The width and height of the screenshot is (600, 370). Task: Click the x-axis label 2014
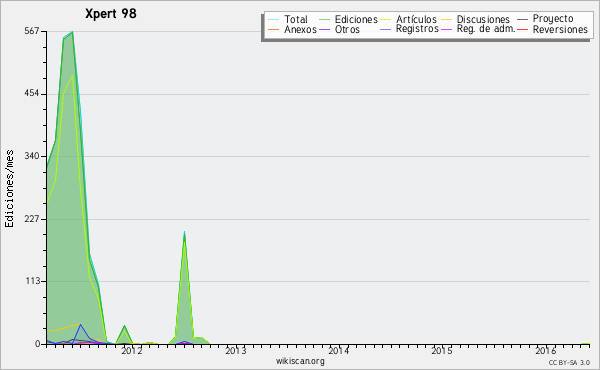(x=339, y=350)
